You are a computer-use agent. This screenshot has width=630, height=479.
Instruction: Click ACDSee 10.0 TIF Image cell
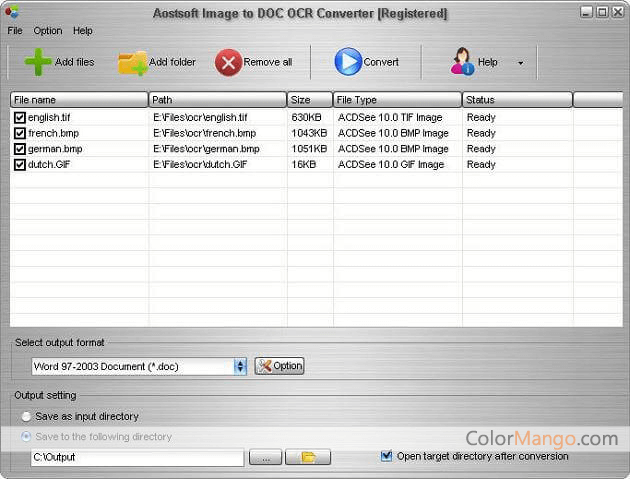click(x=390, y=117)
